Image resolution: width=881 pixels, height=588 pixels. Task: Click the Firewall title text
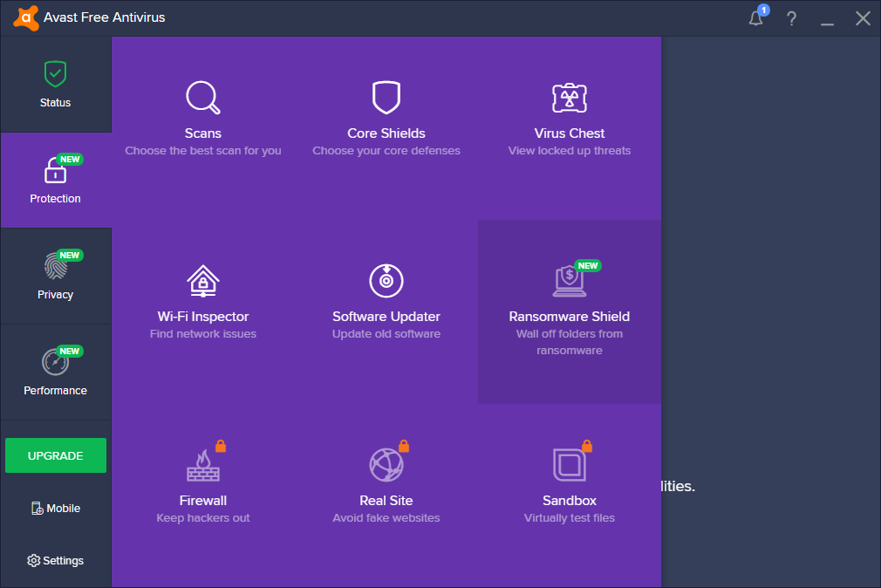click(x=203, y=500)
